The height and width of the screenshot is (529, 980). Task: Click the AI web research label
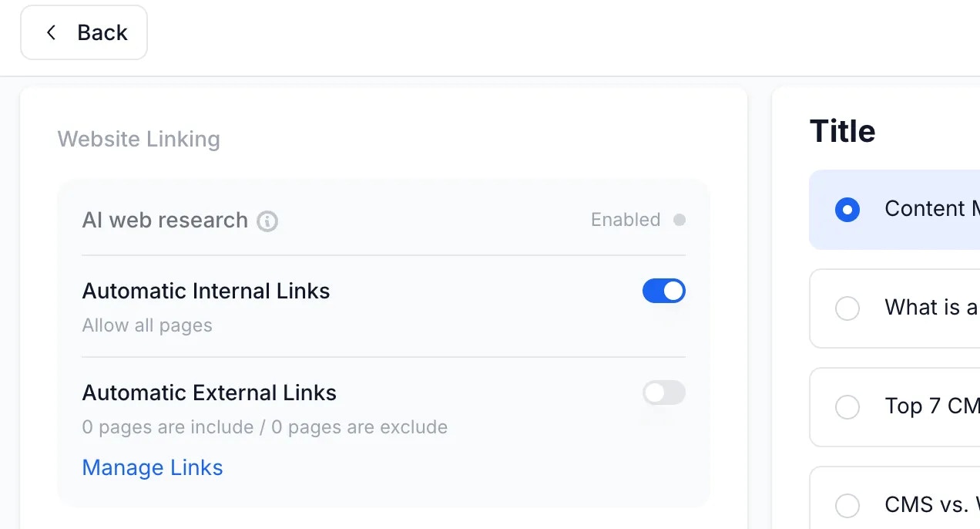[165, 220]
